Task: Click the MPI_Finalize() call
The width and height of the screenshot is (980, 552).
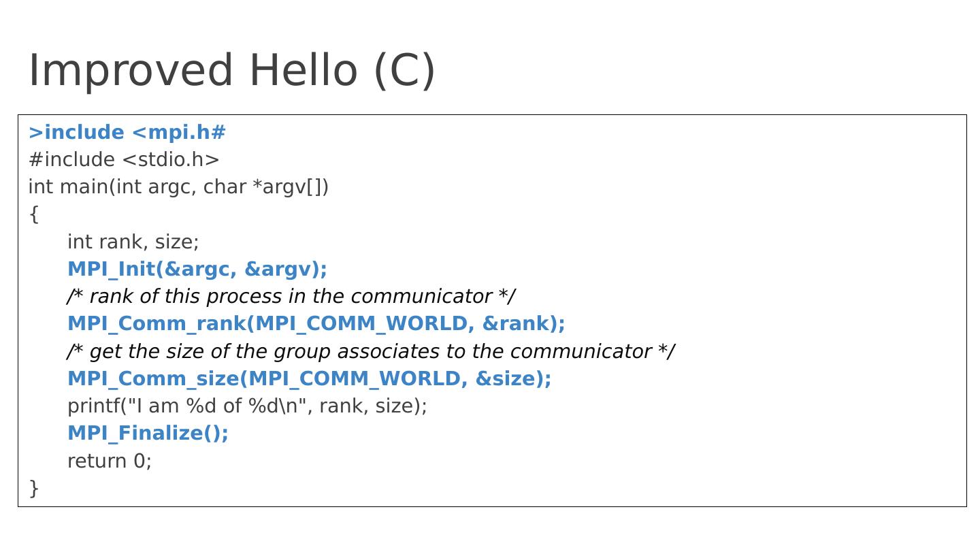Action: (x=148, y=433)
